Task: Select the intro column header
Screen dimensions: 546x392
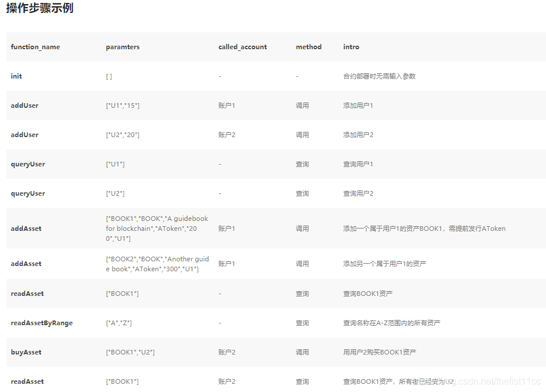Action: pyautogui.click(x=351, y=47)
